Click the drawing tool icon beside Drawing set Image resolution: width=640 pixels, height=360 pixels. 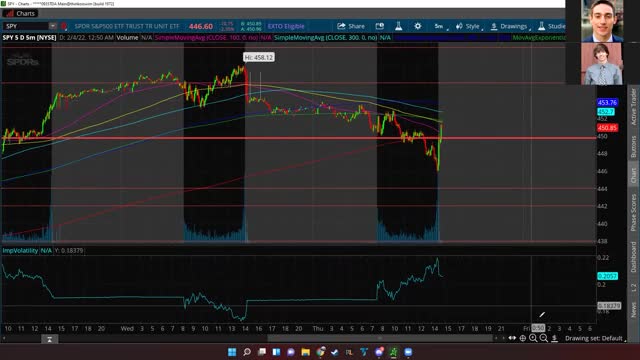(554, 338)
